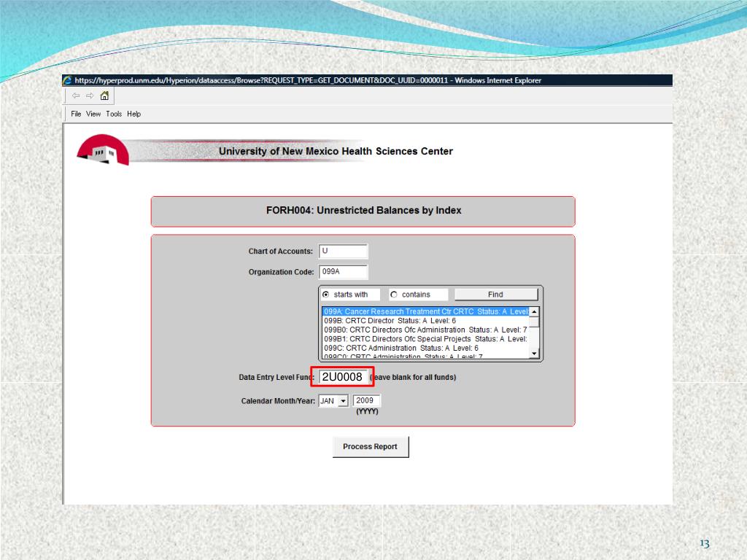This screenshot has width=747, height=560.
Task: Click the University of New Mexico Health Sciences Center title
Action: coord(336,151)
